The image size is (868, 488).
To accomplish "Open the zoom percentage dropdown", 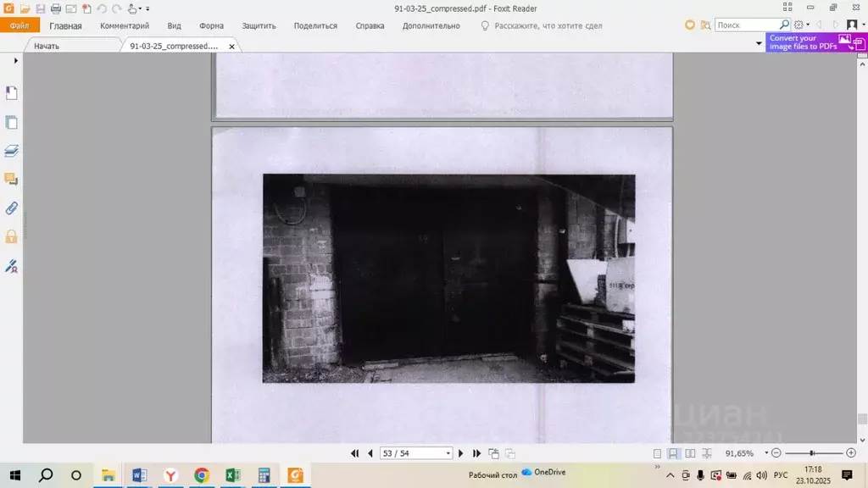I will coord(766,454).
